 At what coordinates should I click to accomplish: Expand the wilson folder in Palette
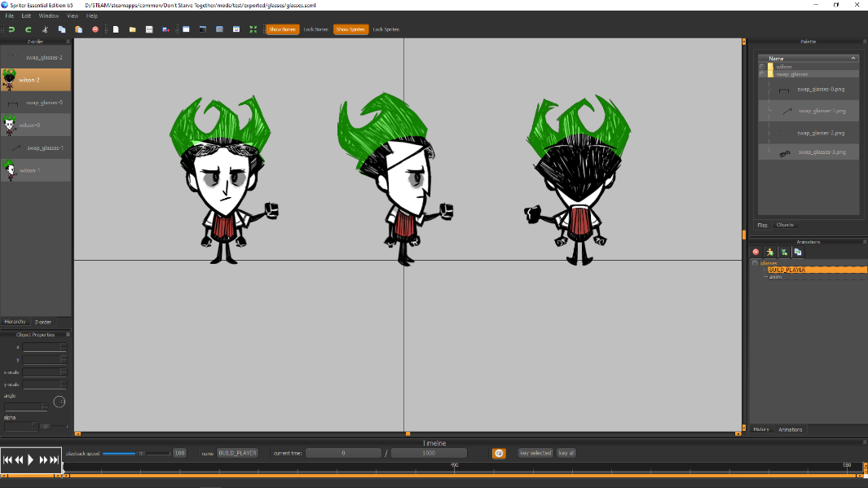(x=762, y=66)
